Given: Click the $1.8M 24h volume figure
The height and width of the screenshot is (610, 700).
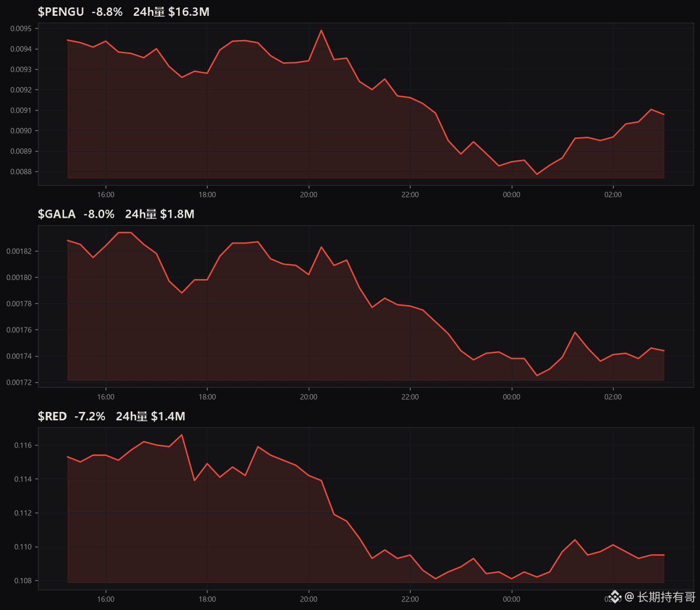Looking at the screenshot, I should tap(177, 214).
